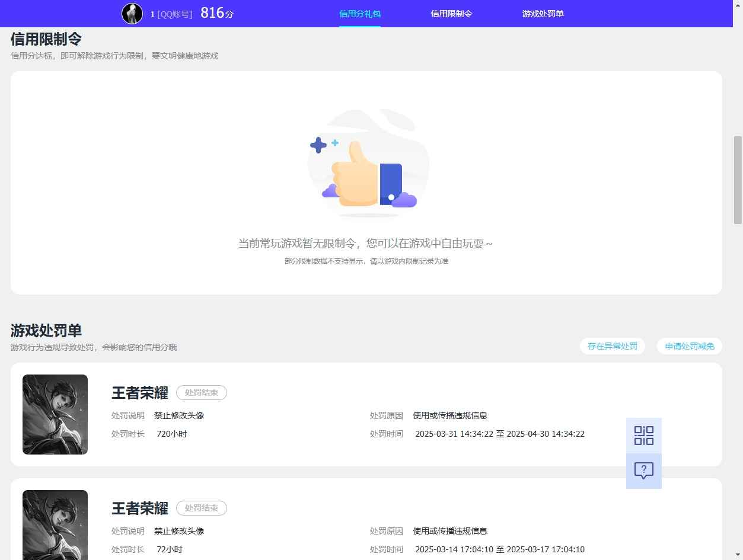Click the 信用限制令 section heading
The width and height of the screenshot is (743, 560).
pos(46,39)
